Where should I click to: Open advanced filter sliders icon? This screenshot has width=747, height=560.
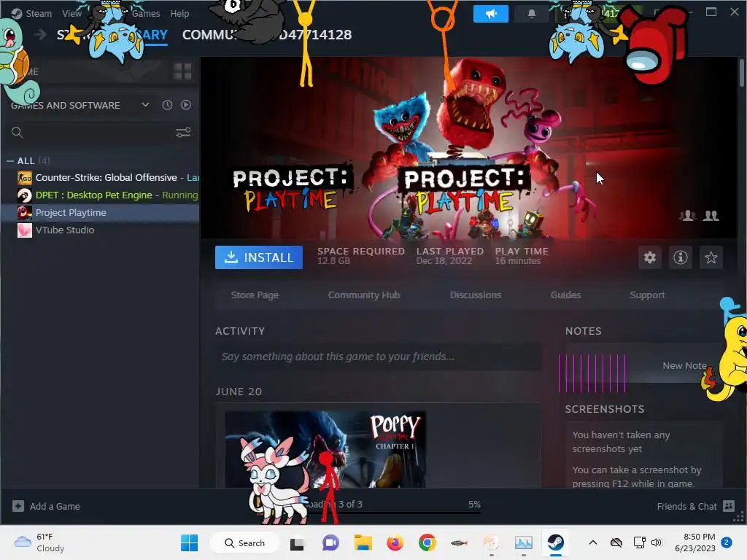tap(183, 133)
